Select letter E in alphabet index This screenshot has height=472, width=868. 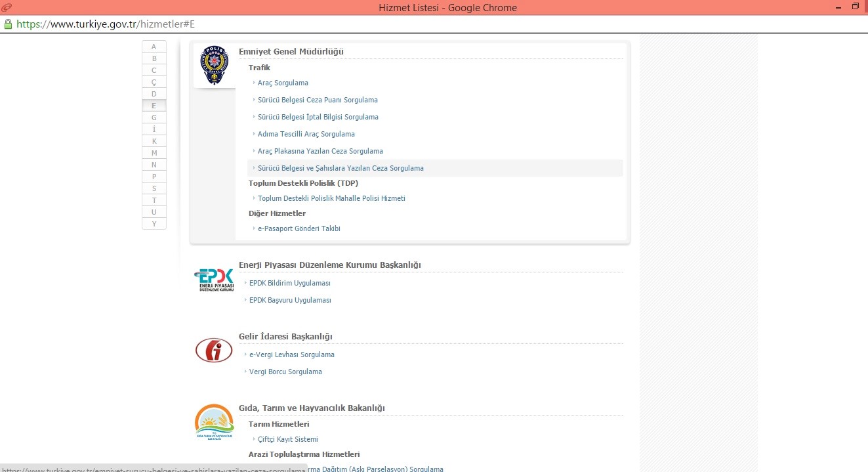(x=154, y=106)
